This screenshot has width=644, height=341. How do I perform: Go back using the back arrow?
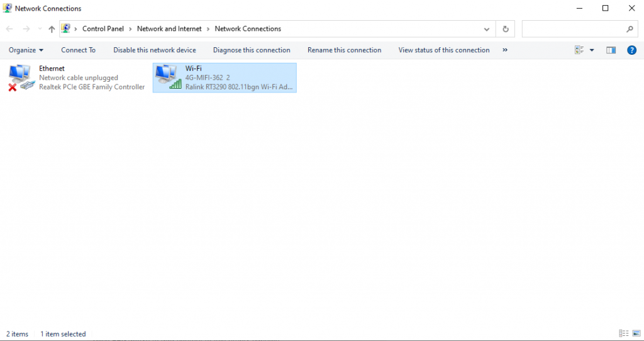coord(9,29)
